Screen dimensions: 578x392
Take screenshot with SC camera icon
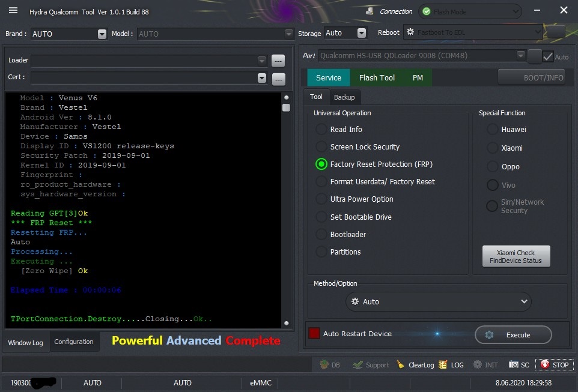[514, 364]
